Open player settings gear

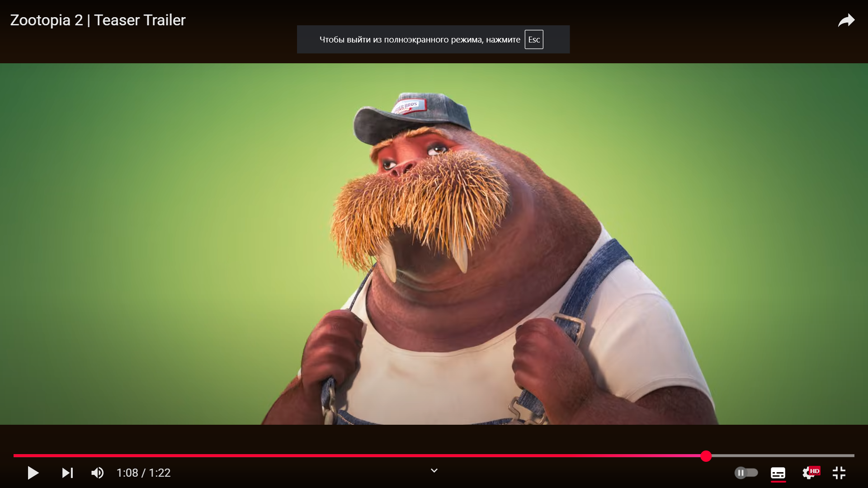coord(808,473)
